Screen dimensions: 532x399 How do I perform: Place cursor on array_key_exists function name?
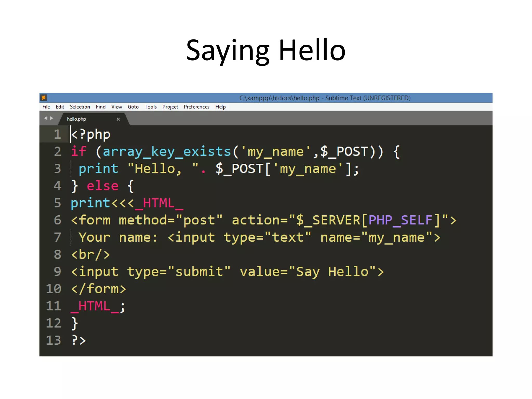point(167,151)
